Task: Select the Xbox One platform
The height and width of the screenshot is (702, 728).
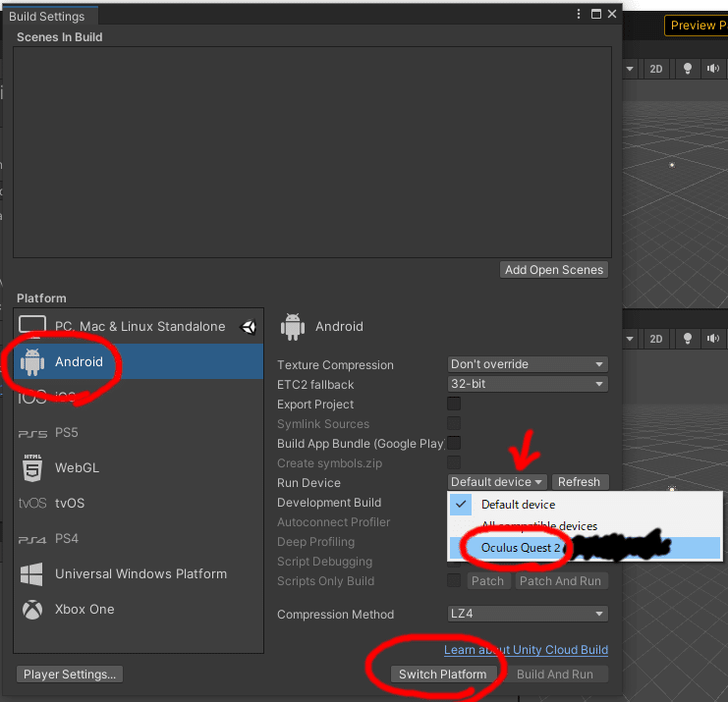Action: 139,609
